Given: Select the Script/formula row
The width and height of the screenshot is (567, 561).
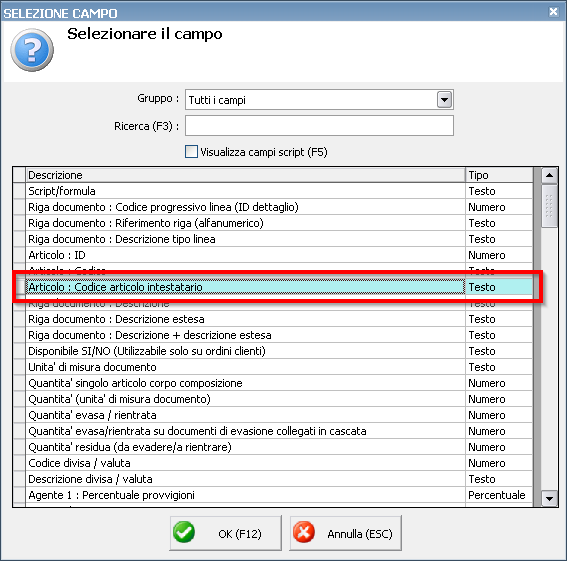Looking at the screenshot, I should [x=273, y=191].
